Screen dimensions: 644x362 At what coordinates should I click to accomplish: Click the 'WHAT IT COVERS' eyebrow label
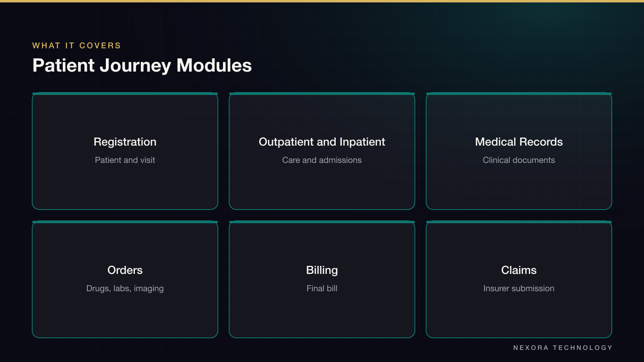tap(76, 45)
